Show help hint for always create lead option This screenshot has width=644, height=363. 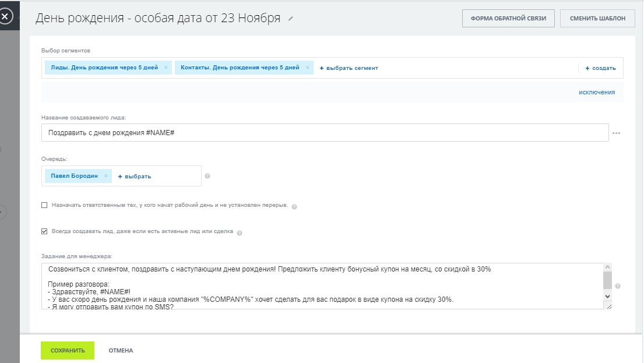(x=240, y=232)
